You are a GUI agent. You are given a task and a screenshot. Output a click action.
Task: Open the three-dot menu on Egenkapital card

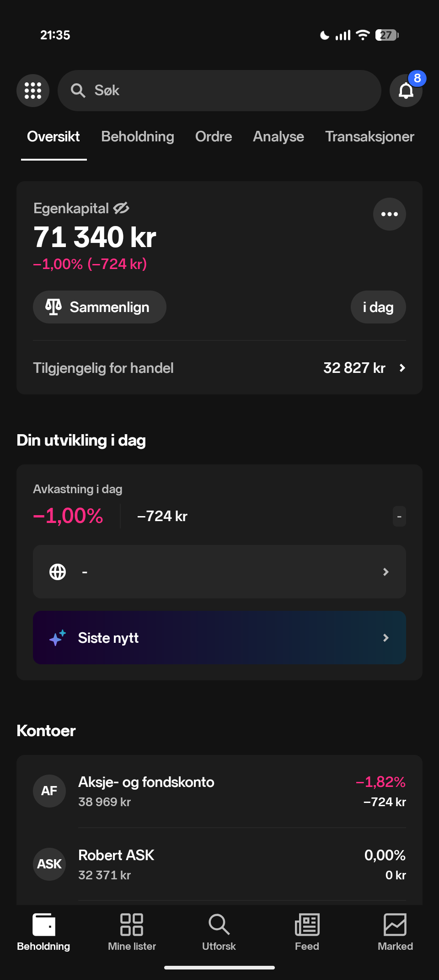coord(389,214)
